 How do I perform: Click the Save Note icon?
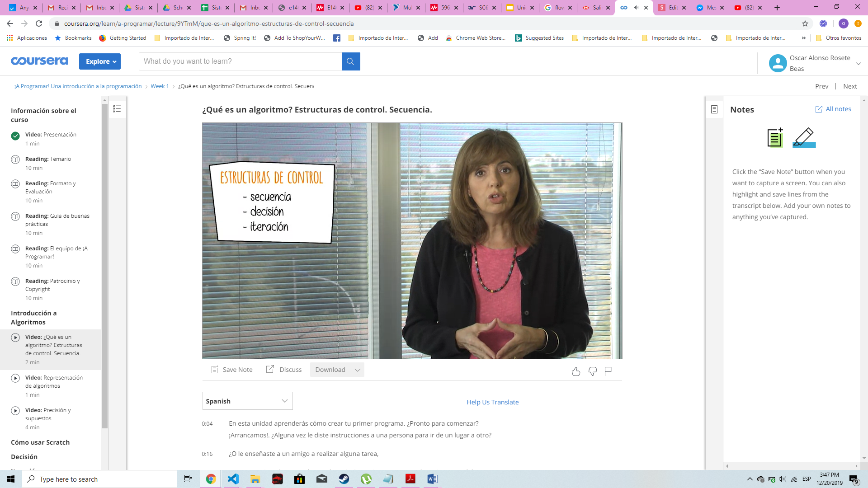click(215, 370)
